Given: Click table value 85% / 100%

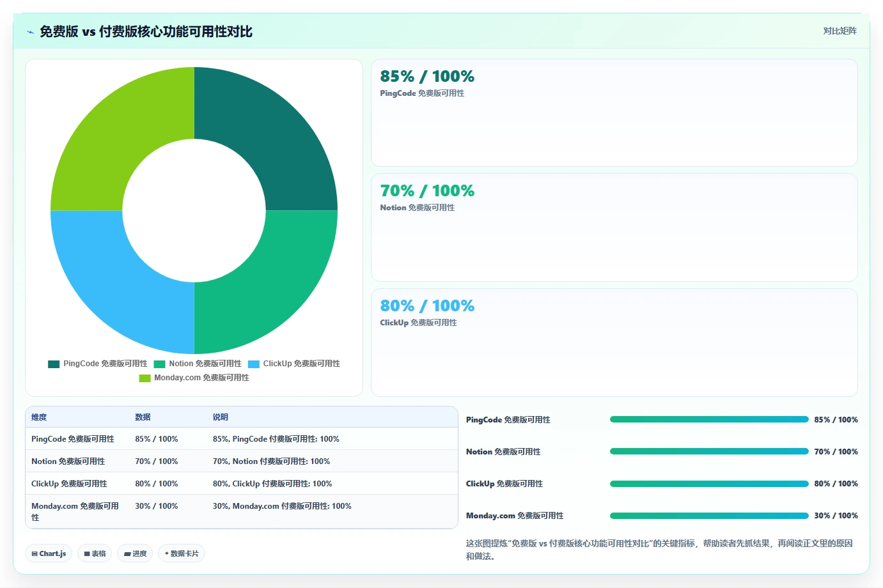Looking at the screenshot, I should coord(157,439).
